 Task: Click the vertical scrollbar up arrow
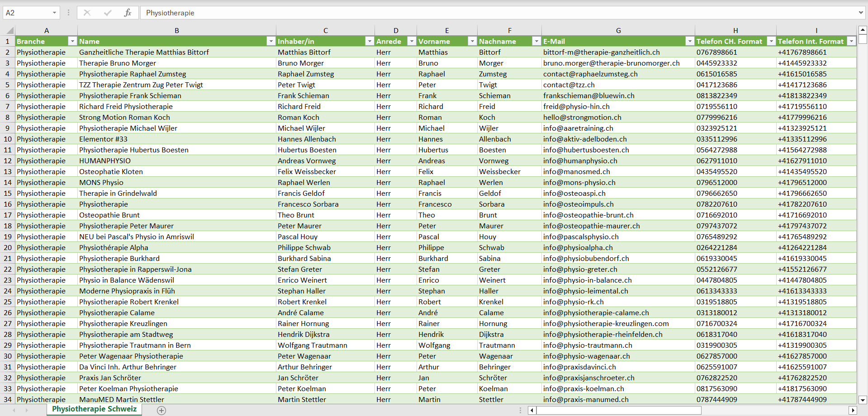863,30
